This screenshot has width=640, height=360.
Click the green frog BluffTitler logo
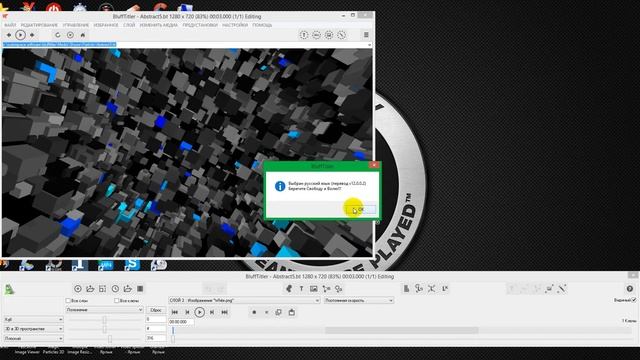point(9,290)
